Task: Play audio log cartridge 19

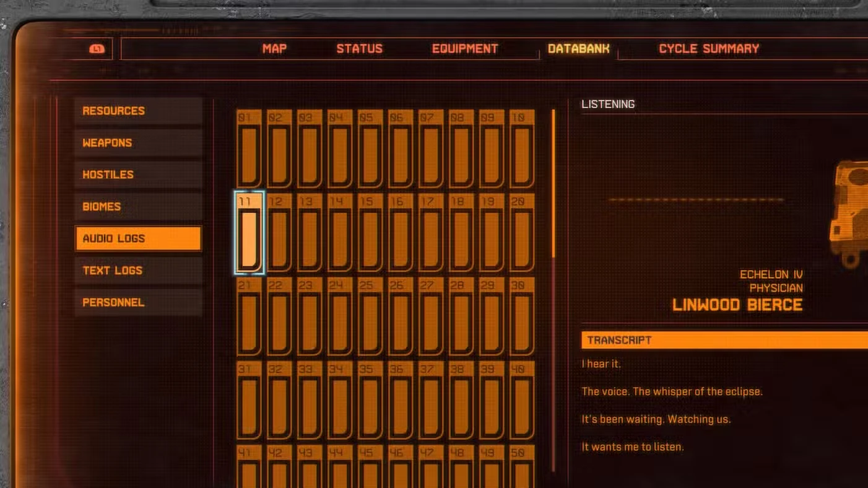Action: coord(492,233)
